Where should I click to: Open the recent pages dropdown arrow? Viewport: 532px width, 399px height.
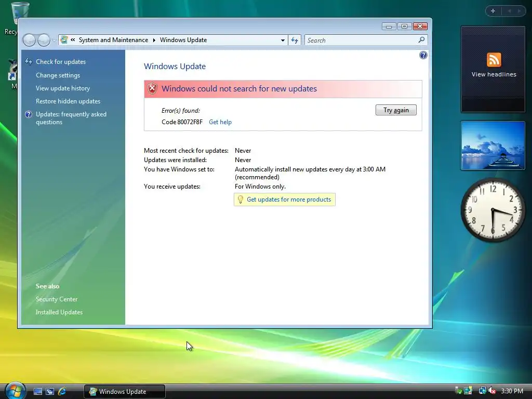click(x=54, y=41)
